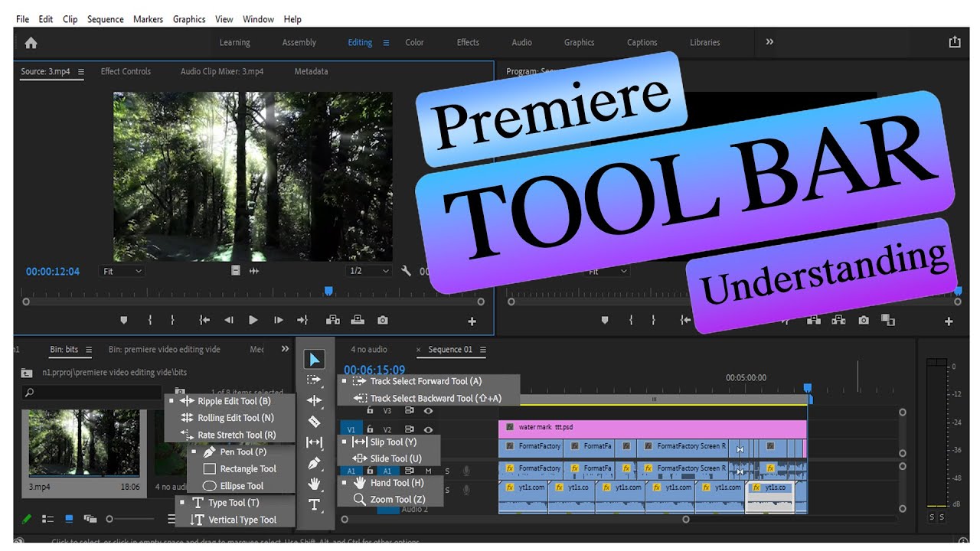The height and width of the screenshot is (551, 980).
Task: Click the Ripple Edit icon in the vertical tool strip
Action: 314,400
